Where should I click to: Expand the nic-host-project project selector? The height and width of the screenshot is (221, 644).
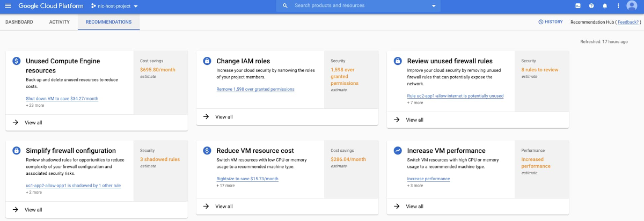tap(114, 6)
